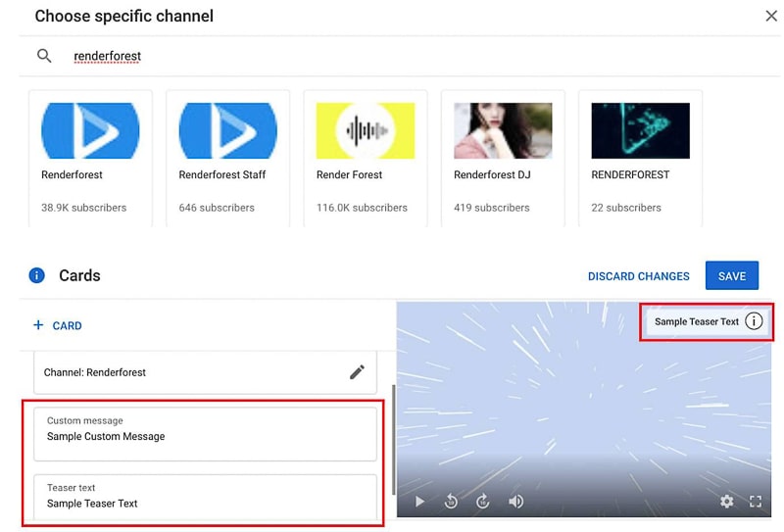Click the Discard Changes button
Viewport: 784px width, 532px height.
[x=639, y=276]
